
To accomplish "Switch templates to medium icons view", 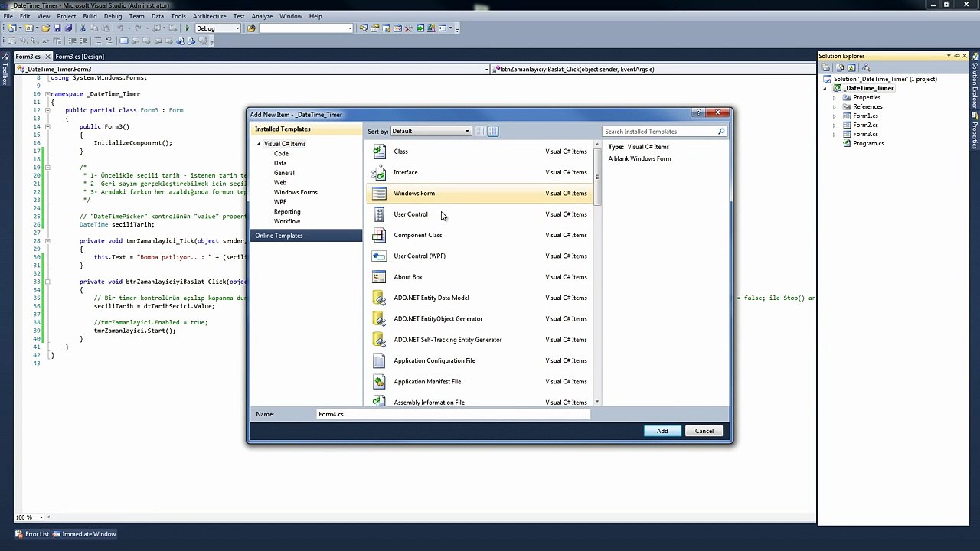I will (493, 131).
